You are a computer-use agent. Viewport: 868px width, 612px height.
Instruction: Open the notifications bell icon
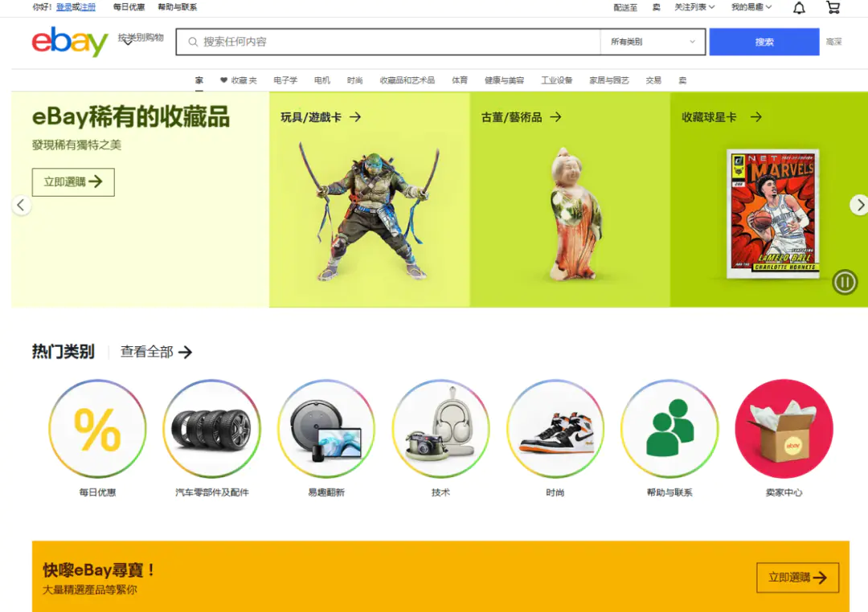pos(799,8)
